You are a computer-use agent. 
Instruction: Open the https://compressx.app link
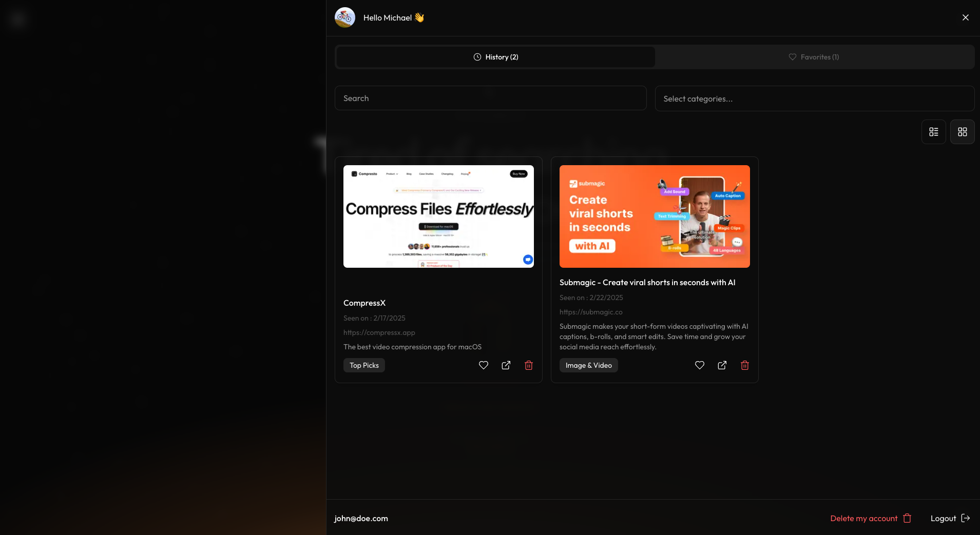(379, 332)
